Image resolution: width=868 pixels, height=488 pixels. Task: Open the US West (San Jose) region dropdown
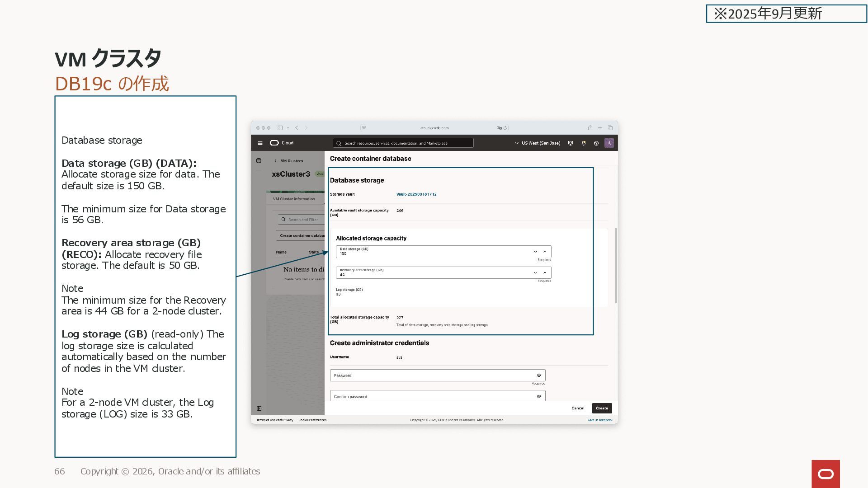coord(538,143)
